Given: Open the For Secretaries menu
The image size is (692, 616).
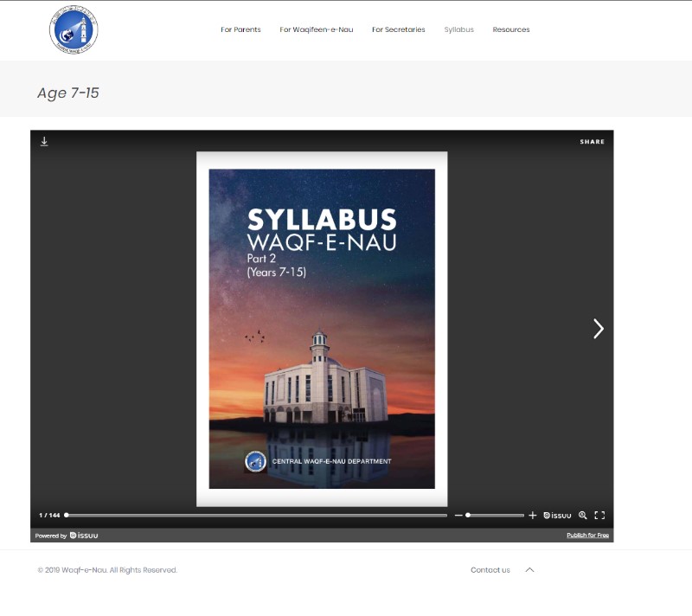Looking at the screenshot, I should (x=398, y=30).
